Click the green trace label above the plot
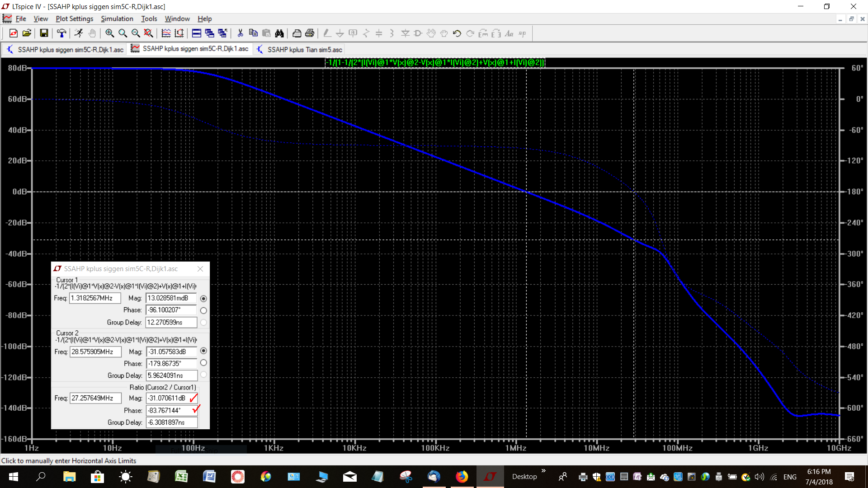Viewport: 868px width, 488px height. [435, 62]
